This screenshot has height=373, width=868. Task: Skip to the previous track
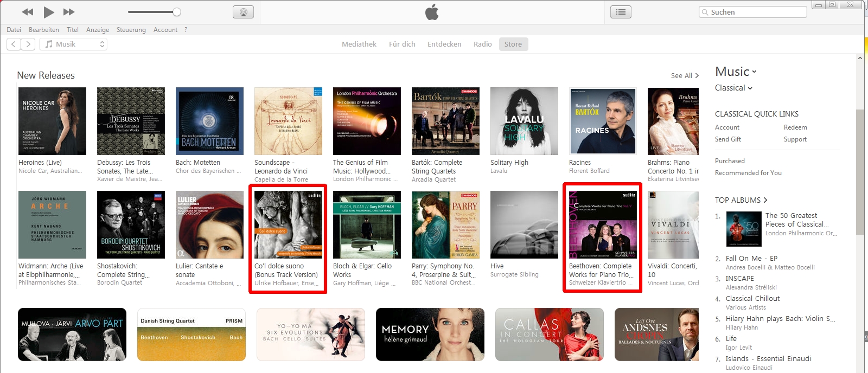click(28, 12)
